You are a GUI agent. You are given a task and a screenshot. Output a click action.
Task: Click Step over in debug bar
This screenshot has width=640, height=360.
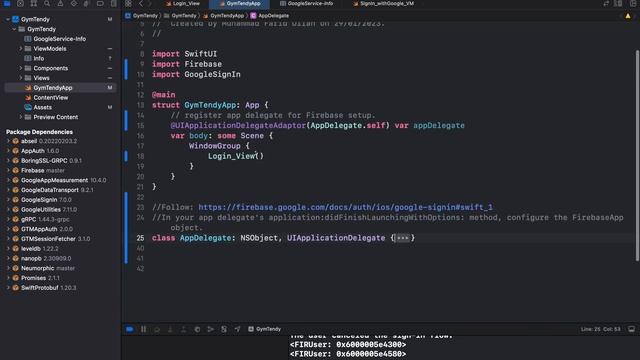point(157,329)
